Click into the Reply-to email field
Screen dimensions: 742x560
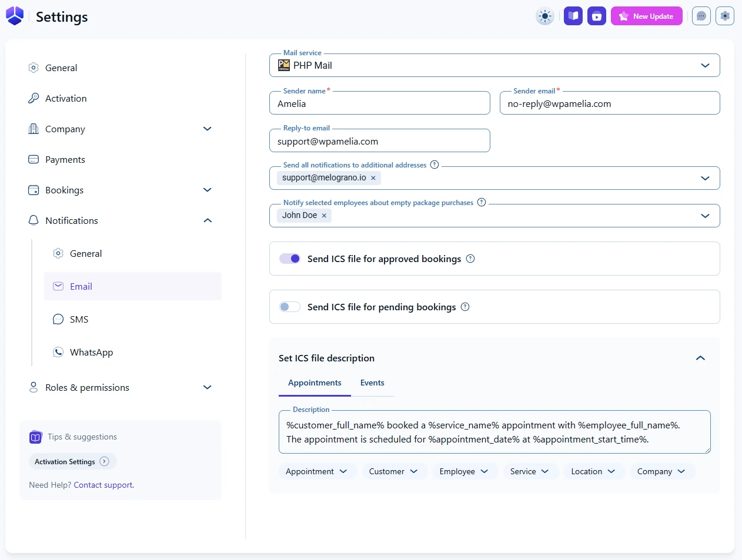[x=379, y=142]
